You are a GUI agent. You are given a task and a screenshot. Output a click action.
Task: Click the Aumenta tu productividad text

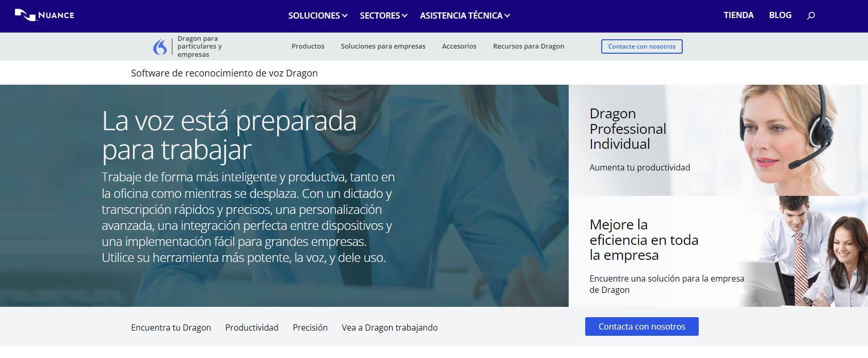640,167
